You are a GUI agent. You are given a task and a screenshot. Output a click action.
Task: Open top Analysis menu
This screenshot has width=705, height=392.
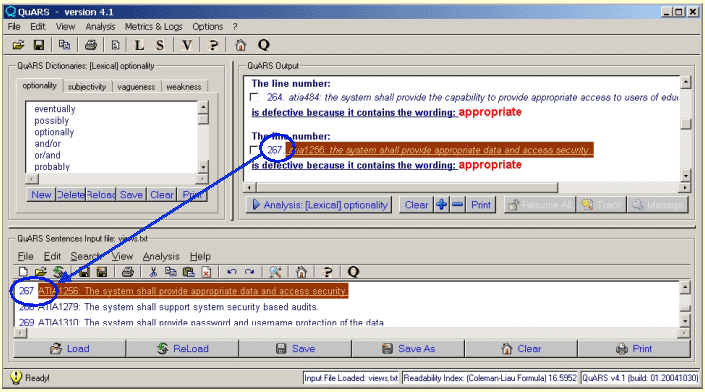tap(100, 27)
